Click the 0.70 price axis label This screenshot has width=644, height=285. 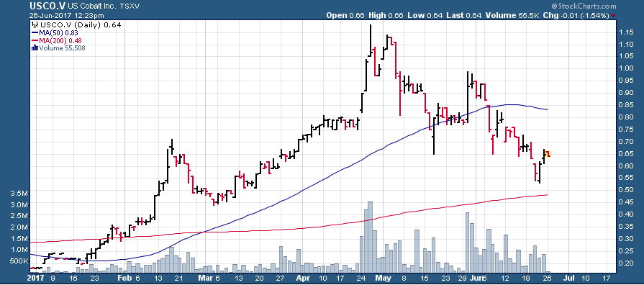(x=626, y=141)
